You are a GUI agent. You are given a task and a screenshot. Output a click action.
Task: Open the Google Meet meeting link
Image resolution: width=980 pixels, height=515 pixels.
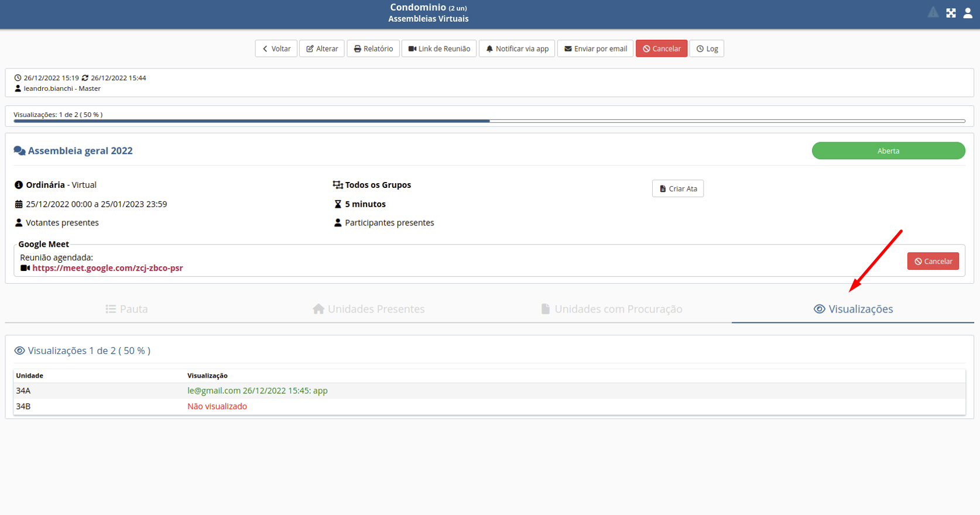[x=108, y=268]
